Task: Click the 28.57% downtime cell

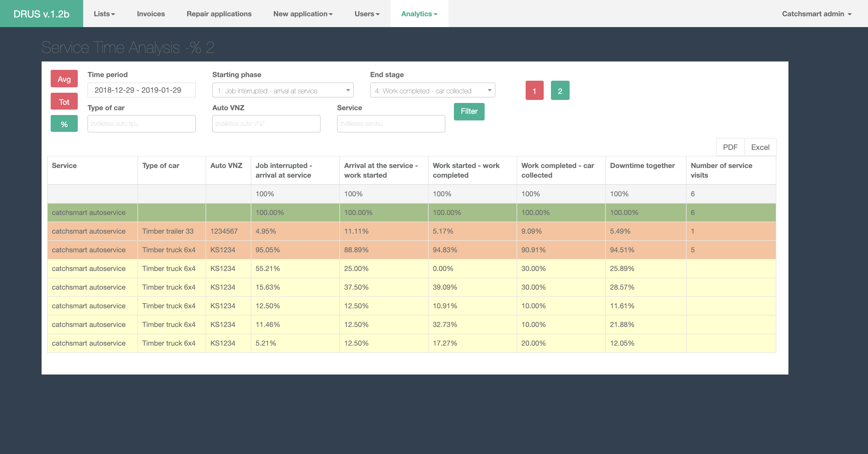Action: tap(646, 287)
